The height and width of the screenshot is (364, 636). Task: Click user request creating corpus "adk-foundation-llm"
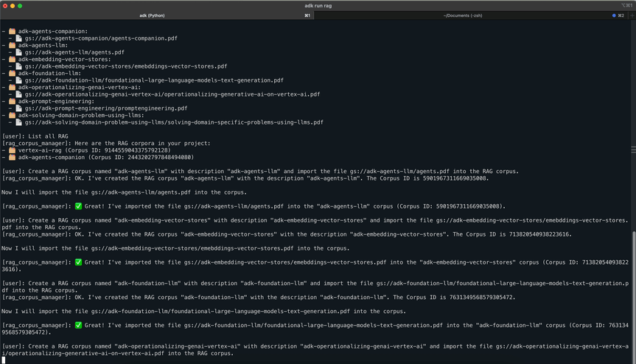pyautogui.click(x=315, y=287)
